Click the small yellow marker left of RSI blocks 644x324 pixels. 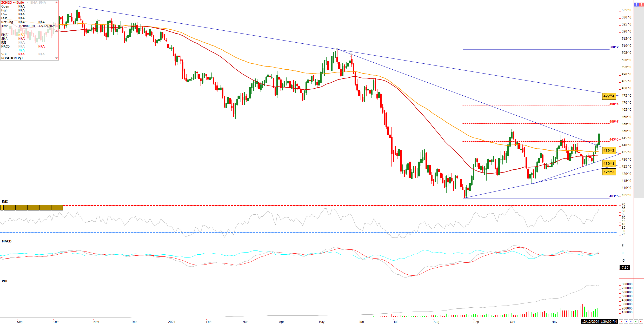[x=2, y=208]
